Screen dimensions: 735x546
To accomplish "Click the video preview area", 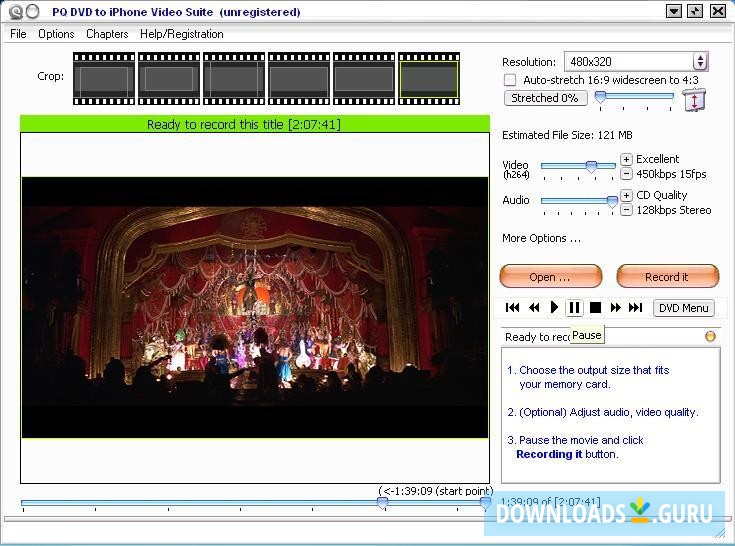I will pyautogui.click(x=255, y=307).
